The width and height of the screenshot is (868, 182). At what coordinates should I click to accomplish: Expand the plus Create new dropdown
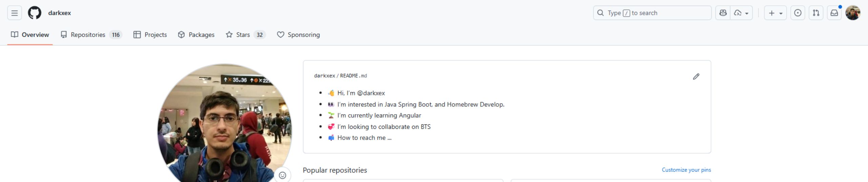[775, 13]
